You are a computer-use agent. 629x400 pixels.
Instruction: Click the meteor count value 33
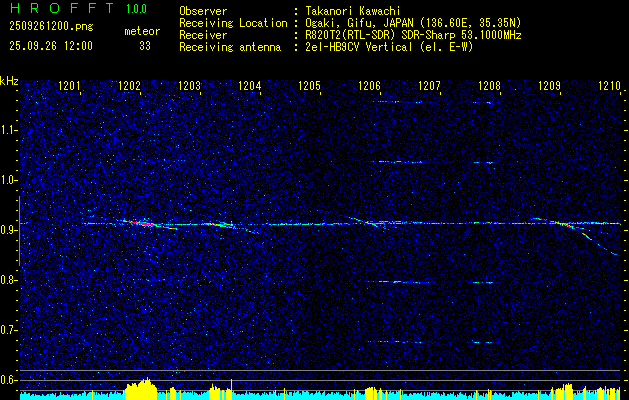(x=145, y=46)
